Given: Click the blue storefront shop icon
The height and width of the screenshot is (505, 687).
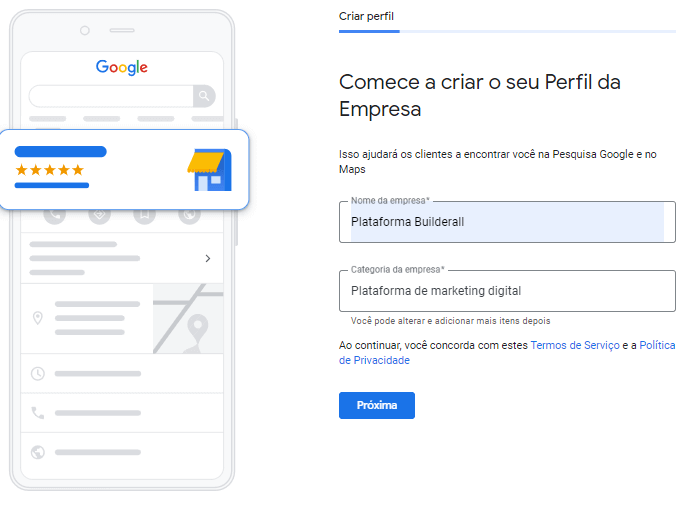Looking at the screenshot, I should point(209,170).
